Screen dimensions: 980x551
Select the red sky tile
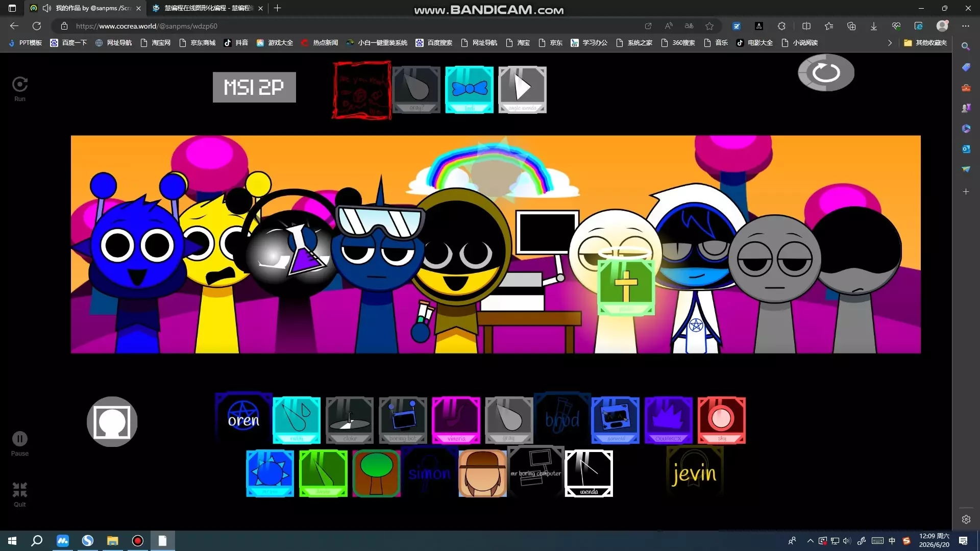pyautogui.click(x=721, y=420)
